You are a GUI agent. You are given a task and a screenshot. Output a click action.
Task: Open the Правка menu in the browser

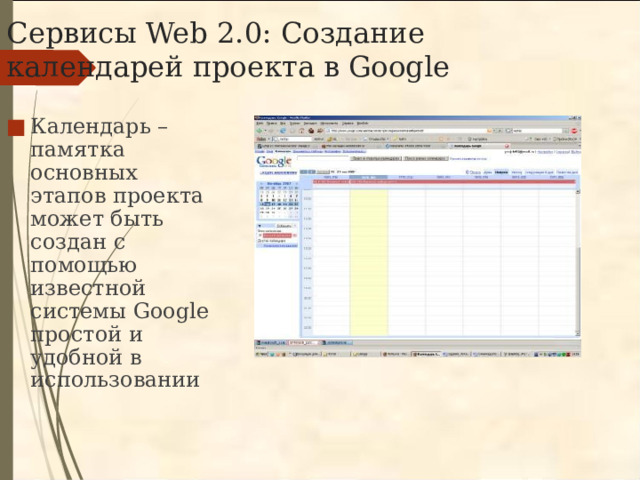271,123
